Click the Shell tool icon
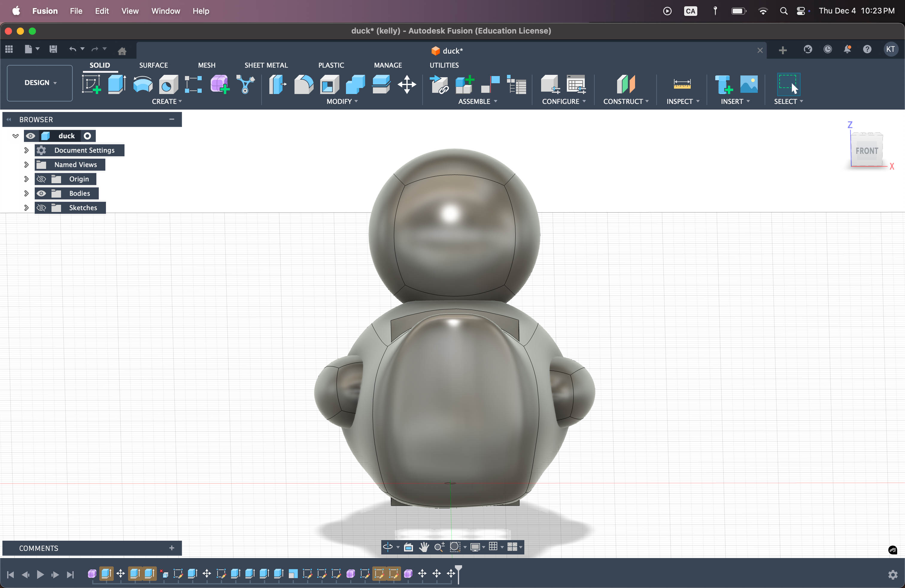The height and width of the screenshot is (588, 905). (329, 84)
